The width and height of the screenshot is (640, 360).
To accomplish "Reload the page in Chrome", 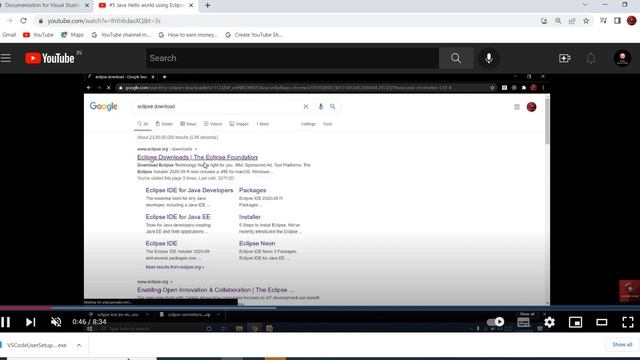I will pyautogui.click(x=24, y=20).
